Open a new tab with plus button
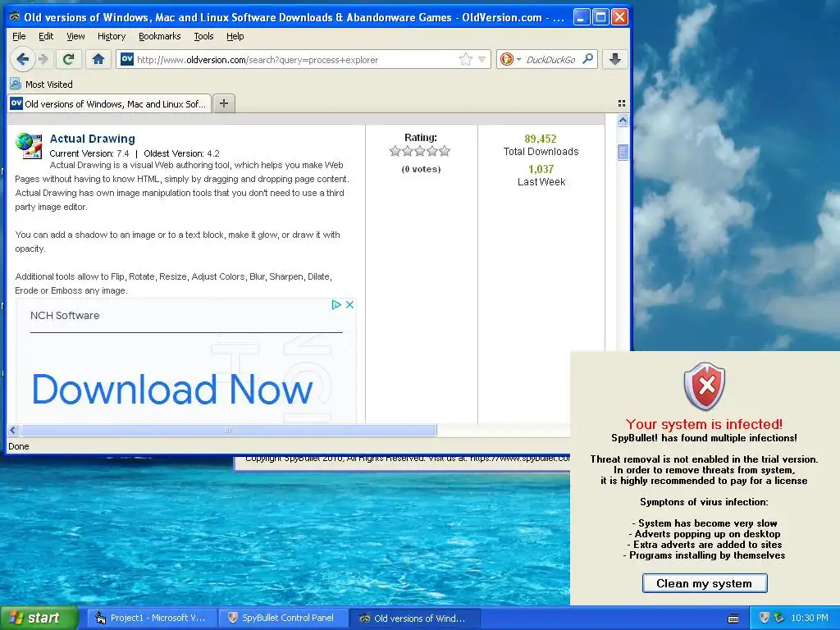 click(x=224, y=103)
